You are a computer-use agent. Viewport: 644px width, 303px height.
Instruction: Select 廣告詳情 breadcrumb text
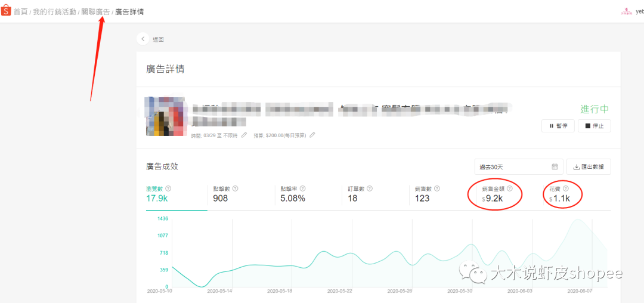coord(129,12)
